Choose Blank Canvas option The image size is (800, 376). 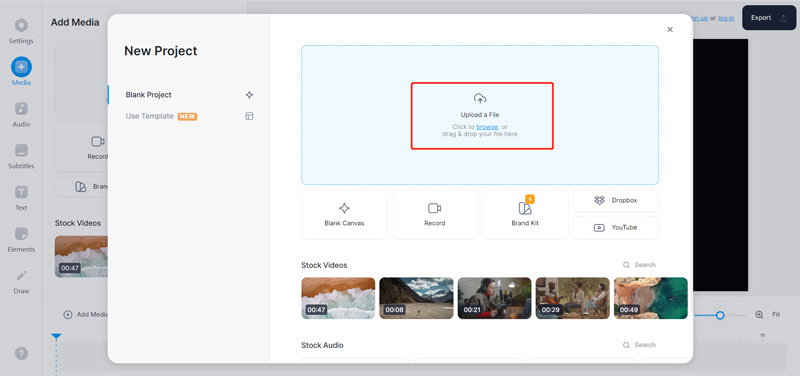coord(344,214)
